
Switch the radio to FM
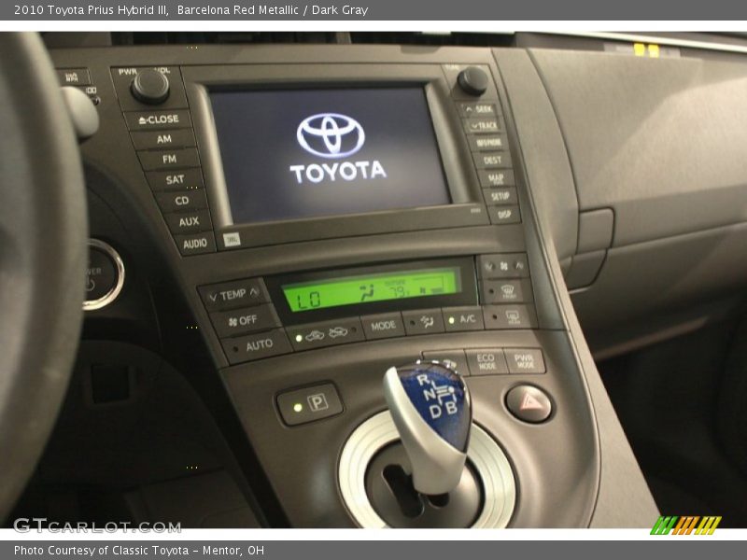point(169,159)
